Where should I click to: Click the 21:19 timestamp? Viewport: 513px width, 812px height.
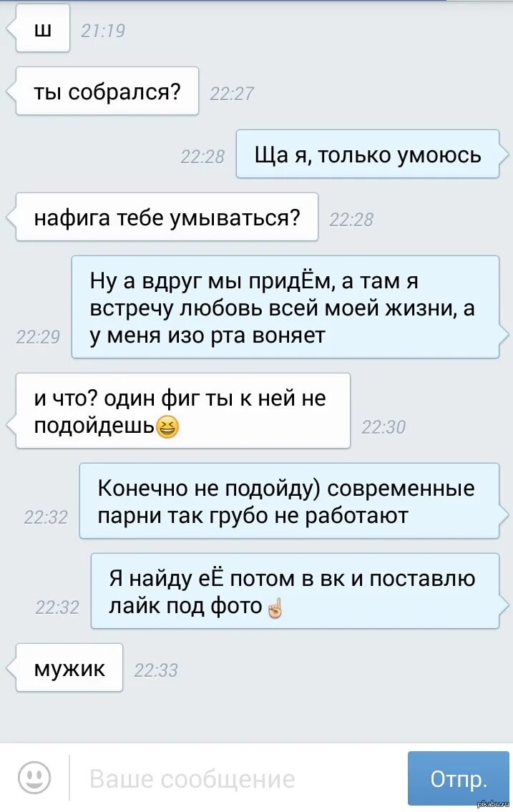pos(103,31)
